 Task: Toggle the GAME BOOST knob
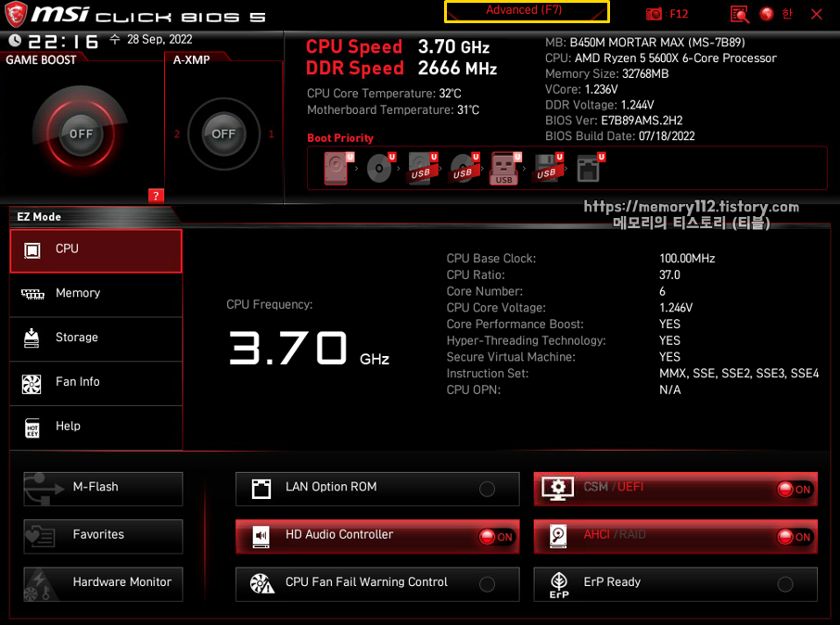[81, 134]
